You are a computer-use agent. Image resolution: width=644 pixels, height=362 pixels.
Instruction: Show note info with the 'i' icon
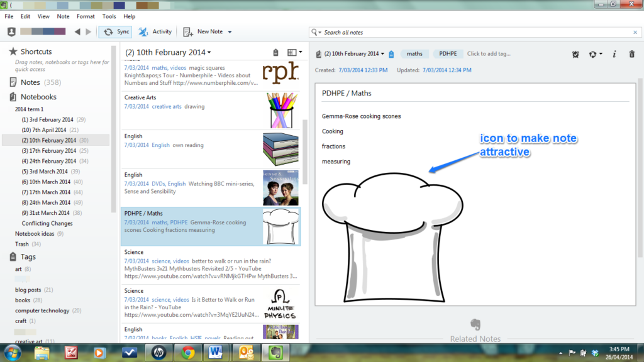(x=614, y=54)
